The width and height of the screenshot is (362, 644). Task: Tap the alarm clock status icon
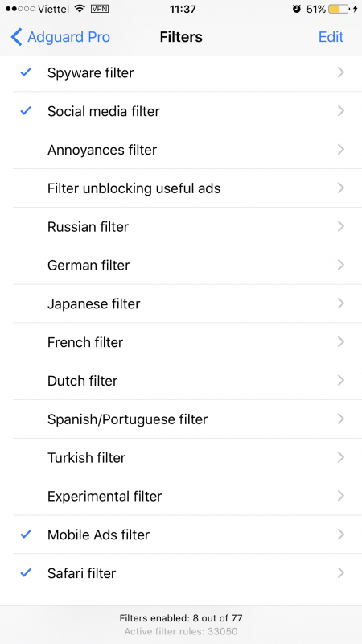tap(297, 9)
